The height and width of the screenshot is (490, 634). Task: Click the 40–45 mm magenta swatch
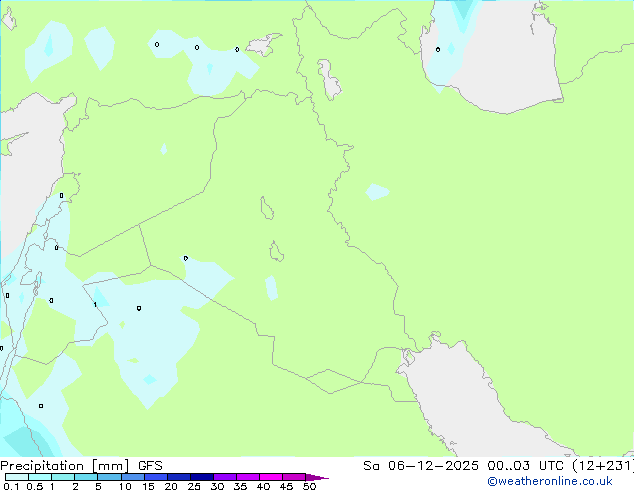pyautogui.click(x=271, y=477)
